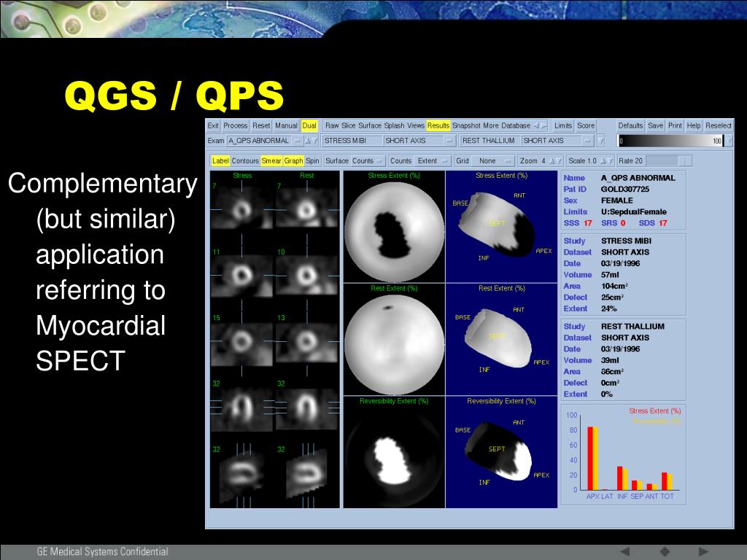Select the Stress slice 7 image
The width and height of the screenshot is (747, 560).
(242, 209)
